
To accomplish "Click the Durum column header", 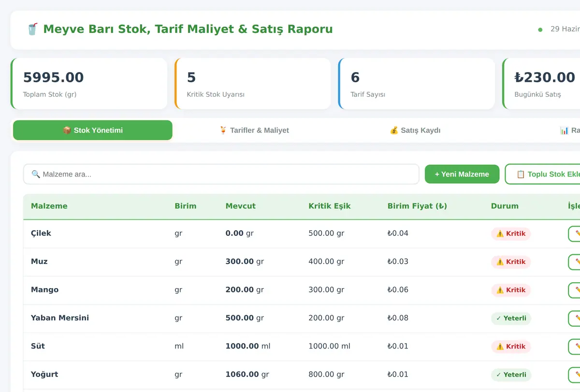I will (505, 206).
